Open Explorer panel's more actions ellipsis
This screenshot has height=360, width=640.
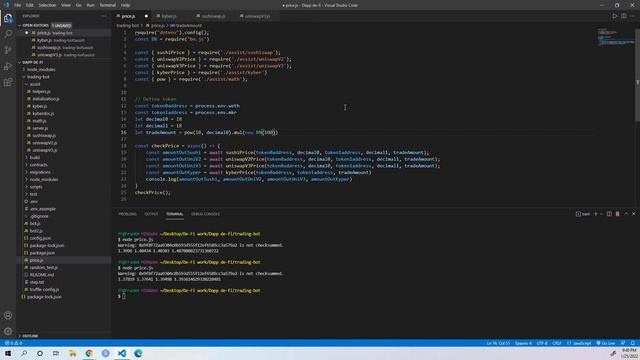(104, 16)
